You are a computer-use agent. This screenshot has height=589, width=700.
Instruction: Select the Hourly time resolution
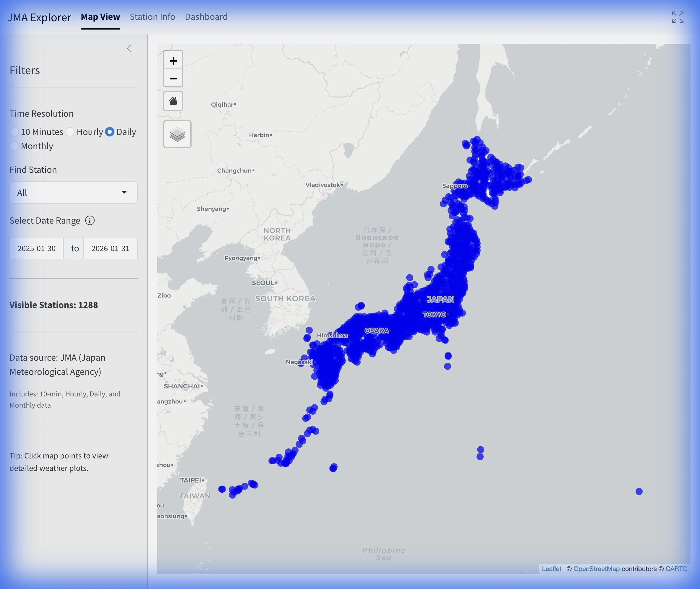point(70,132)
